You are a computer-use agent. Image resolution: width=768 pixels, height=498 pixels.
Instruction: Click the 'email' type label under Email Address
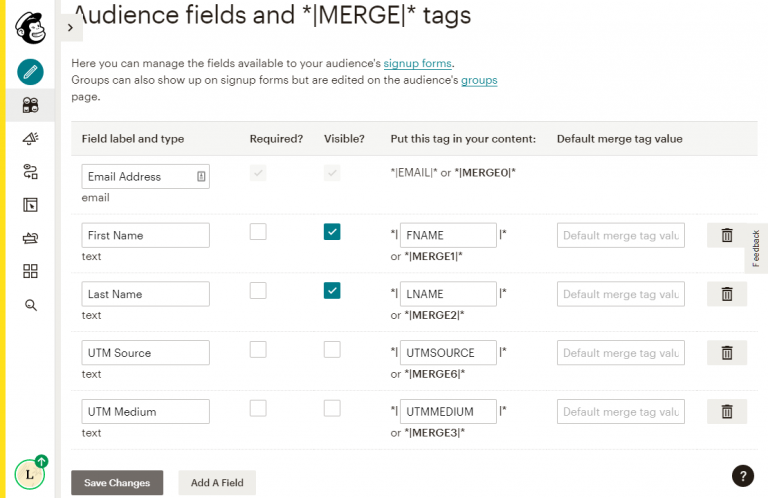[x=96, y=198]
